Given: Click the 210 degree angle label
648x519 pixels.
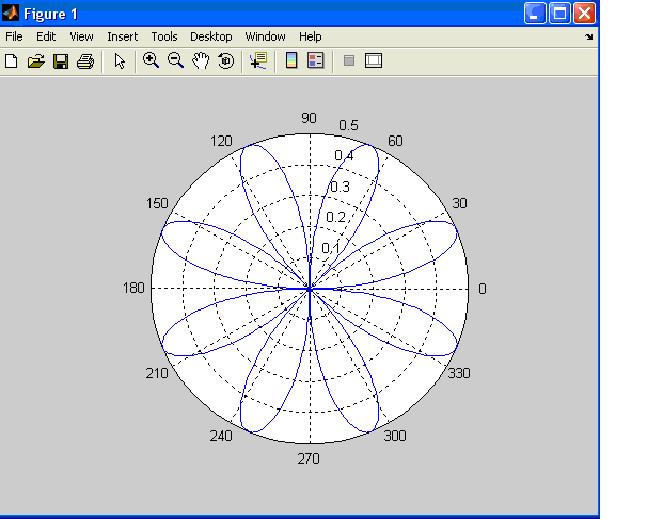Looking at the screenshot, I should pos(157,373).
